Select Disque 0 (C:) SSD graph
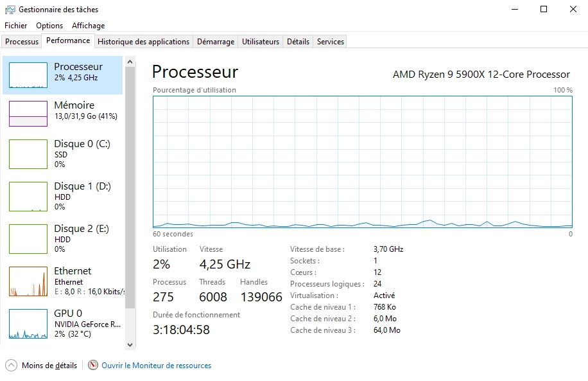588x381 pixels. [x=28, y=154]
